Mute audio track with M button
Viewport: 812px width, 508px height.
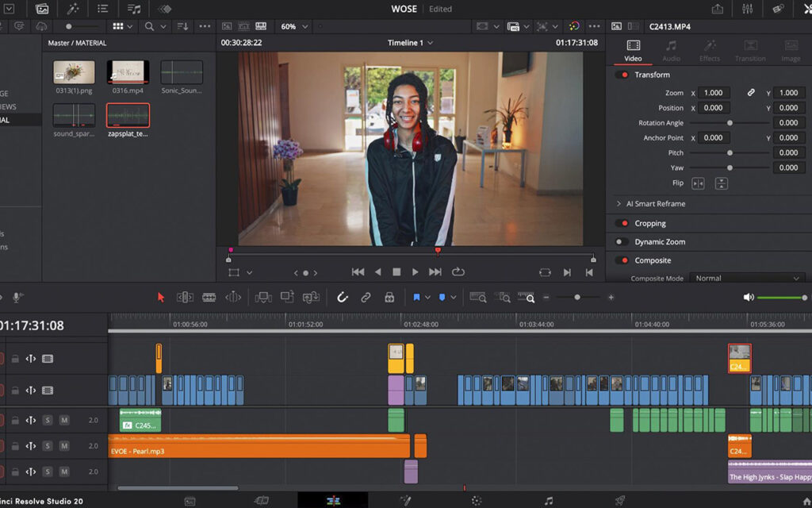pyautogui.click(x=64, y=420)
